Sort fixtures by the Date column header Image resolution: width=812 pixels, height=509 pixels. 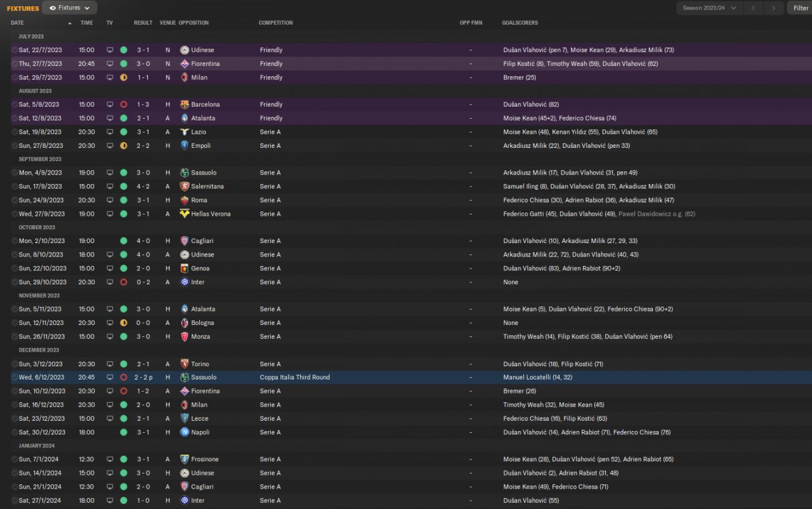tap(17, 23)
